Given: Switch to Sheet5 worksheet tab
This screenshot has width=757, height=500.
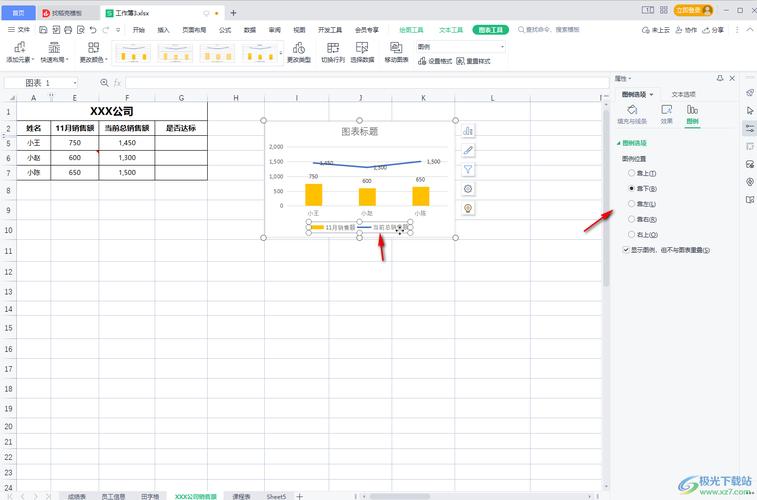Looking at the screenshot, I should click(276, 496).
